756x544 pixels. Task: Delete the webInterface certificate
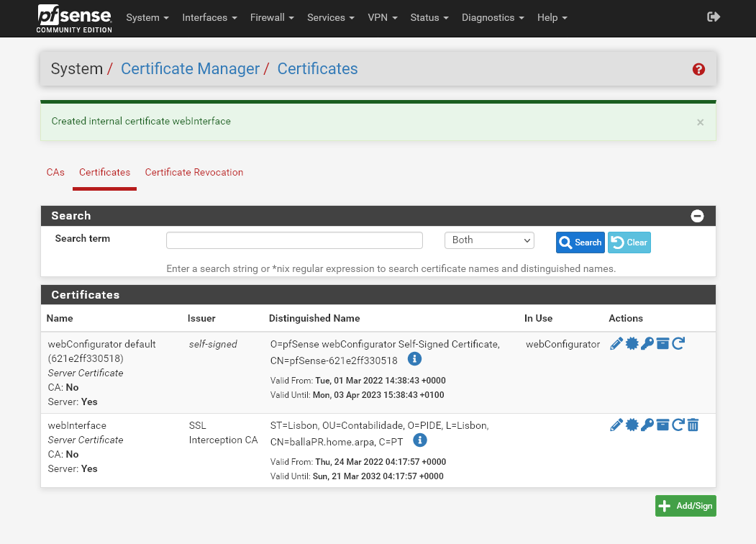(x=693, y=425)
